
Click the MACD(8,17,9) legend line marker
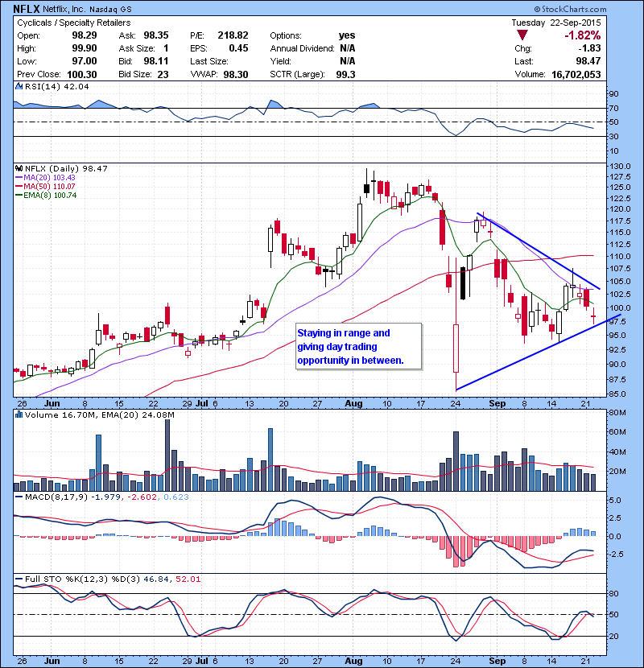[19, 497]
